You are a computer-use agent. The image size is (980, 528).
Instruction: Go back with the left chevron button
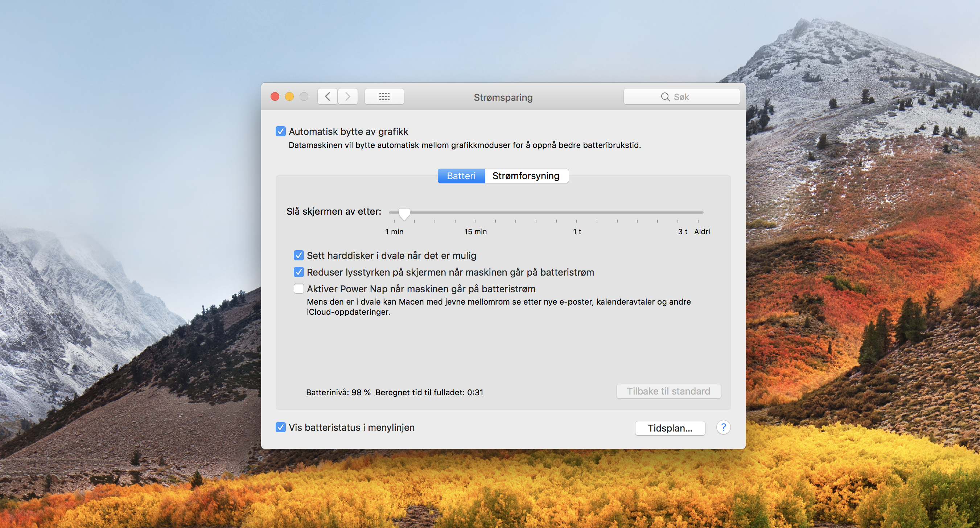coord(328,96)
